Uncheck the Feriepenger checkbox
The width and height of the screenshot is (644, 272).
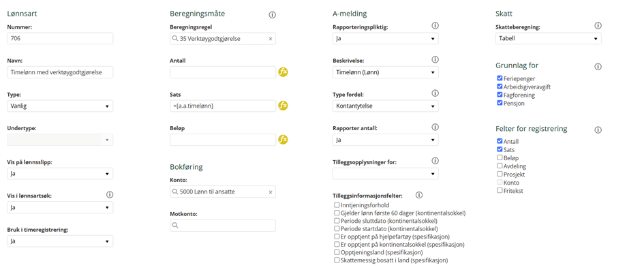pyautogui.click(x=500, y=78)
